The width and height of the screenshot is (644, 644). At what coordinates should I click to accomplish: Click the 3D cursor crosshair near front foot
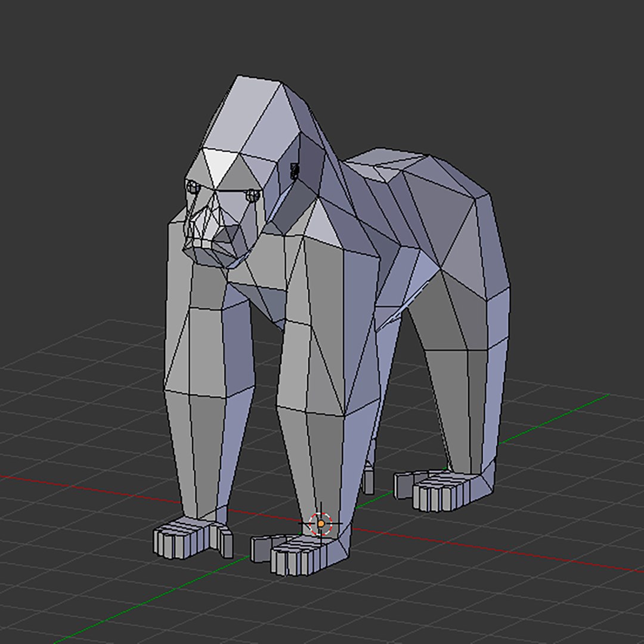(x=320, y=524)
